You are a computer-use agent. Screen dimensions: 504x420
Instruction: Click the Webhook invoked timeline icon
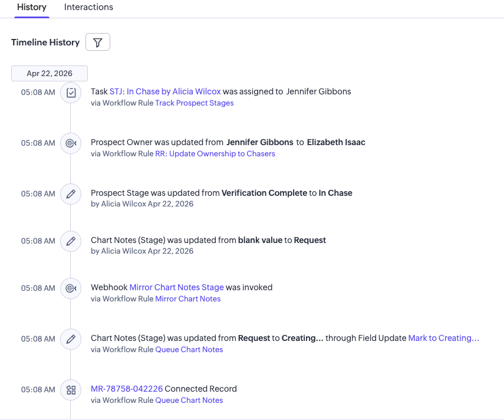(71, 288)
